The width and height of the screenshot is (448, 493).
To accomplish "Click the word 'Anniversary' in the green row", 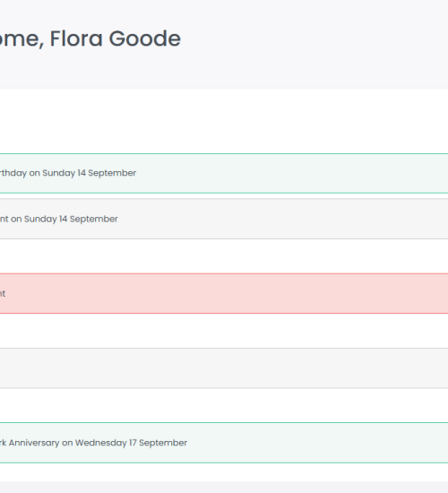I will [34, 443].
